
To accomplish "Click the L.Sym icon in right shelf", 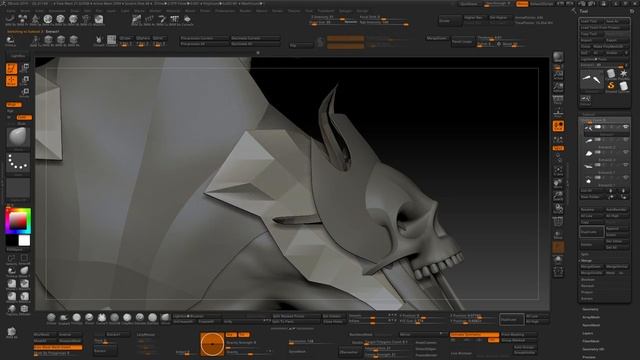I will coord(558,140).
